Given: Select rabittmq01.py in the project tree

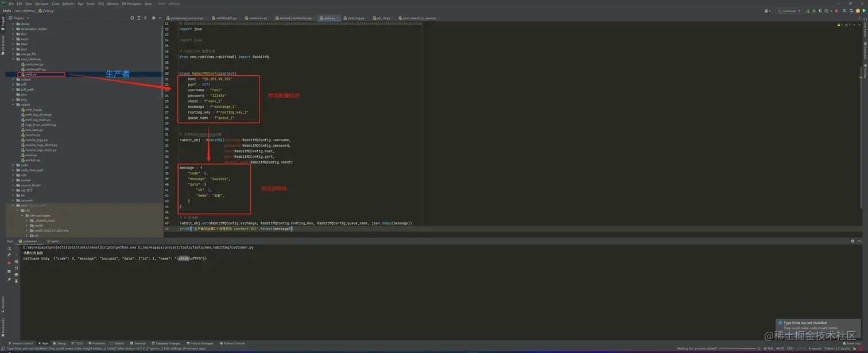Looking at the screenshot, I should 35,69.
